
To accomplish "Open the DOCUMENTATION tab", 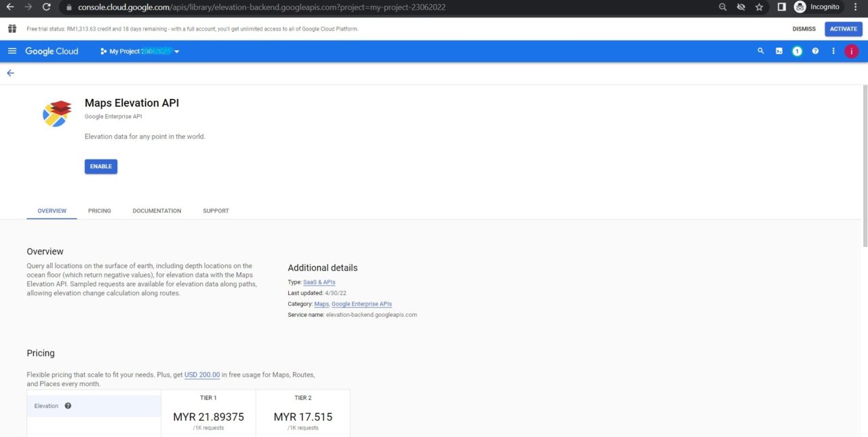I will (x=157, y=210).
